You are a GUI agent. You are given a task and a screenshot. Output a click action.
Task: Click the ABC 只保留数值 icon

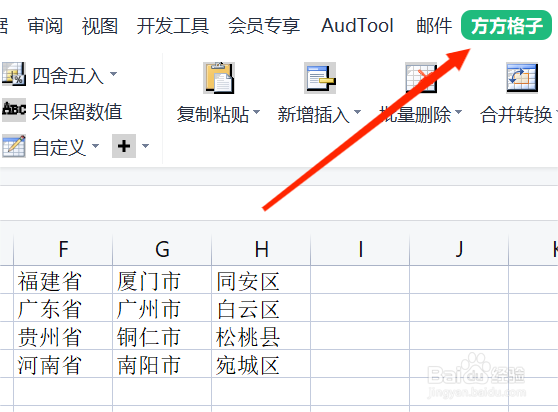[x=14, y=110]
